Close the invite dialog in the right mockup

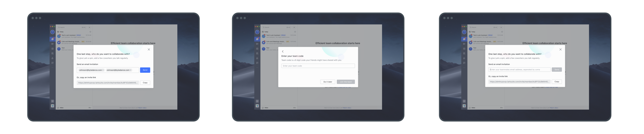click(x=560, y=49)
